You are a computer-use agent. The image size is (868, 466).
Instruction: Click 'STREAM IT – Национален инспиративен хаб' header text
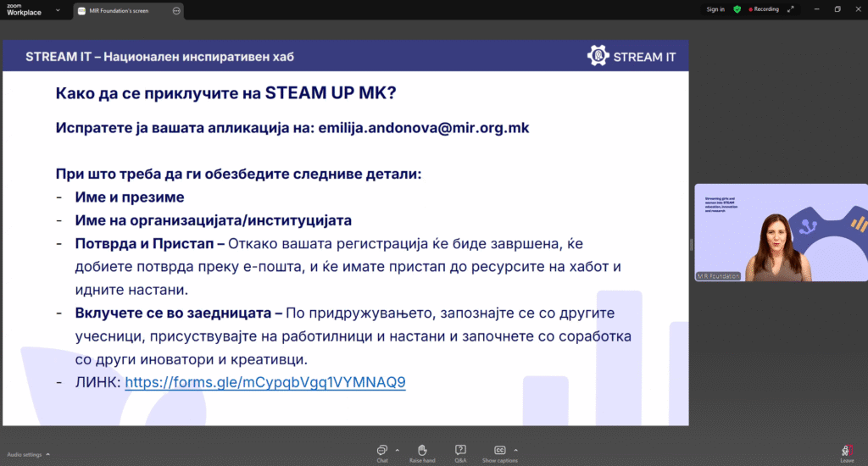tap(159, 57)
